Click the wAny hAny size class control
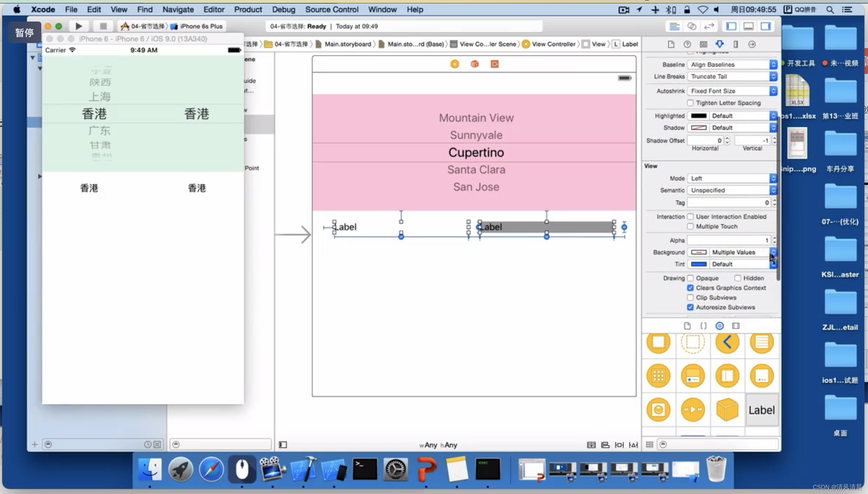This screenshot has height=494, width=868. 438,445
